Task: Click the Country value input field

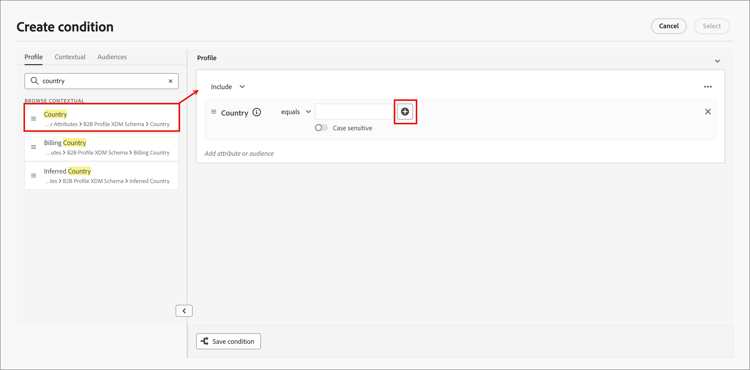Action: pos(354,111)
